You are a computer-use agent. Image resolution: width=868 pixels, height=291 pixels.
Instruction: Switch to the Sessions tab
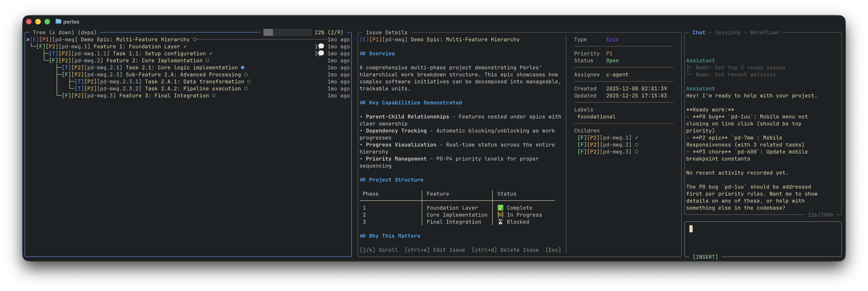tap(727, 32)
